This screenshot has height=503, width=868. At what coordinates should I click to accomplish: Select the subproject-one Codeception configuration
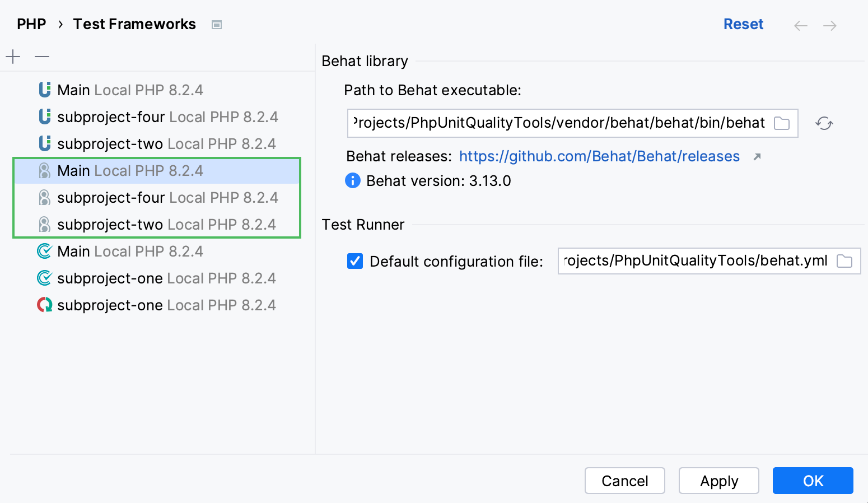[x=157, y=278]
